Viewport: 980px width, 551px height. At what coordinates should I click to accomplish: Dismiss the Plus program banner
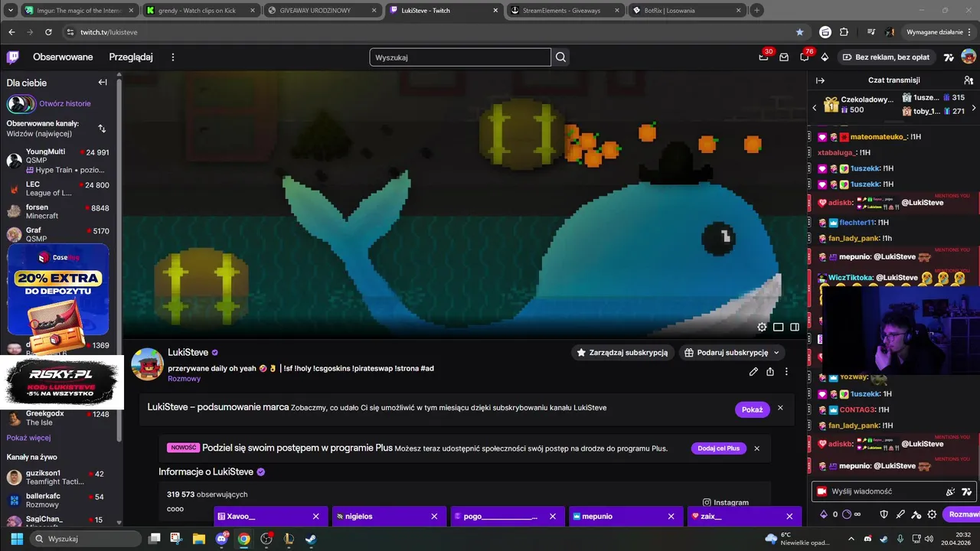[x=756, y=448]
